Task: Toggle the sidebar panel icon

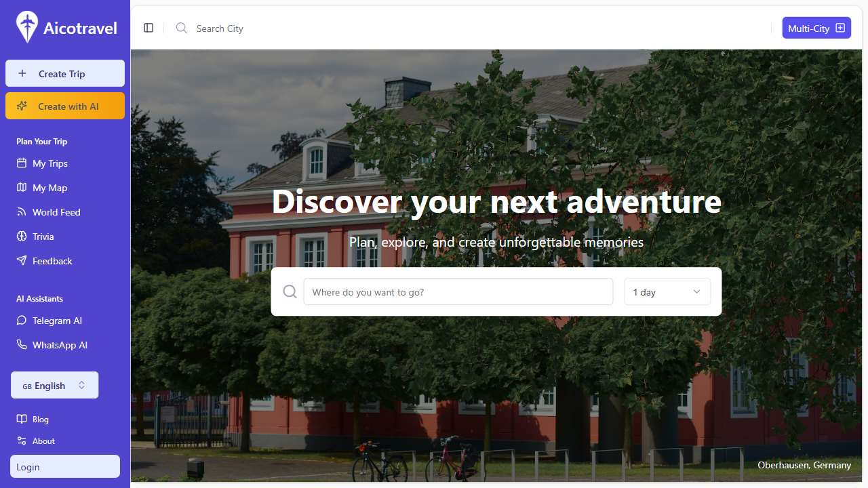Action: tap(149, 28)
